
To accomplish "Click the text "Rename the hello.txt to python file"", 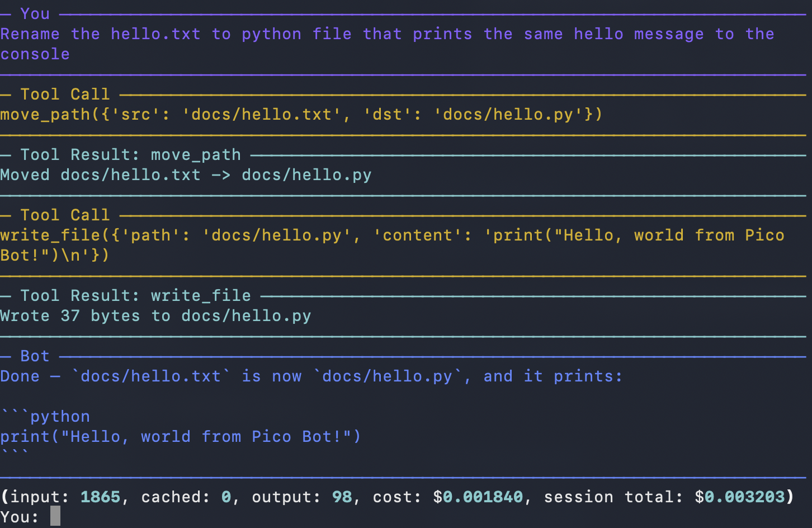I will click(176, 34).
